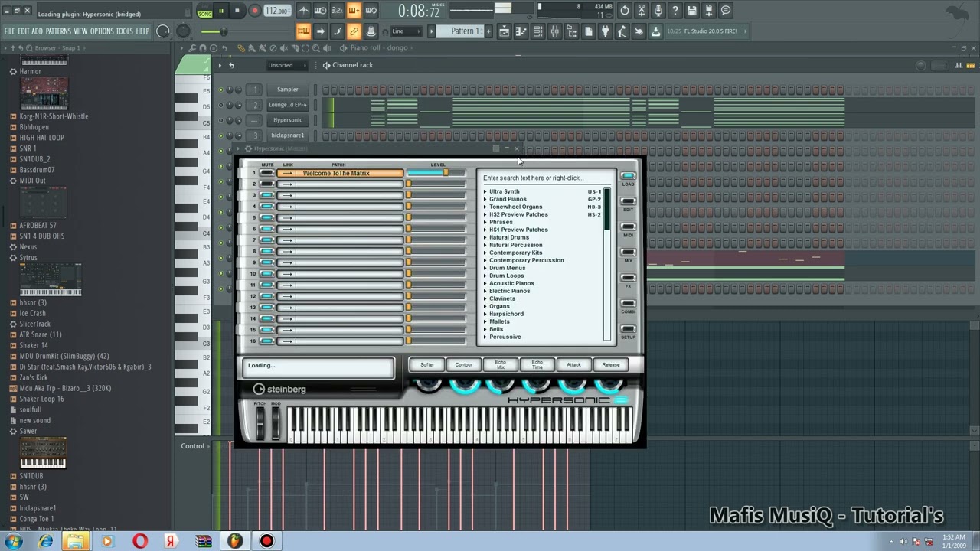Open the OPTIONS menu
980x551 pixels.
click(x=102, y=31)
